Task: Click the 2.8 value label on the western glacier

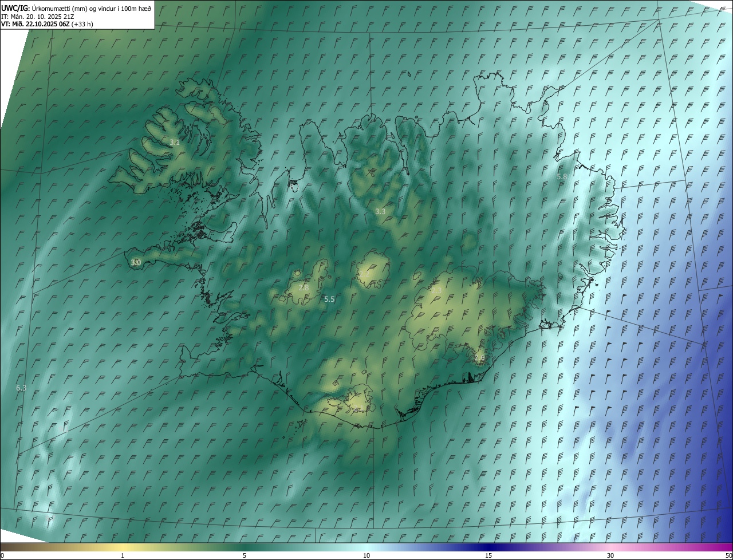Action: click(x=304, y=287)
